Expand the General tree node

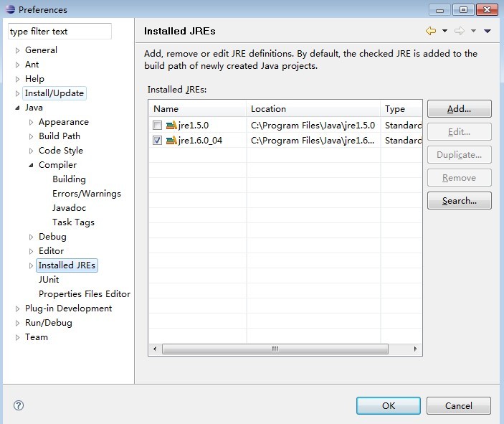pyautogui.click(x=17, y=50)
